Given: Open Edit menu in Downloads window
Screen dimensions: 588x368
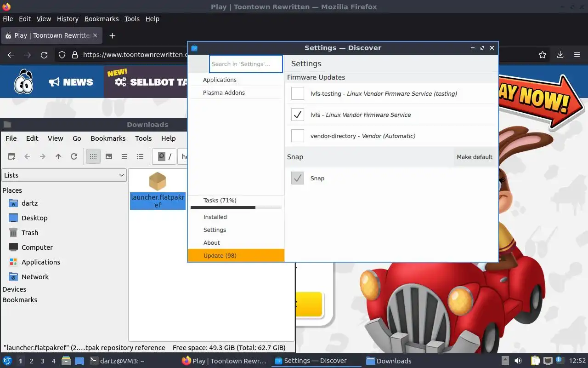Looking at the screenshot, I should tap(32, 138).
